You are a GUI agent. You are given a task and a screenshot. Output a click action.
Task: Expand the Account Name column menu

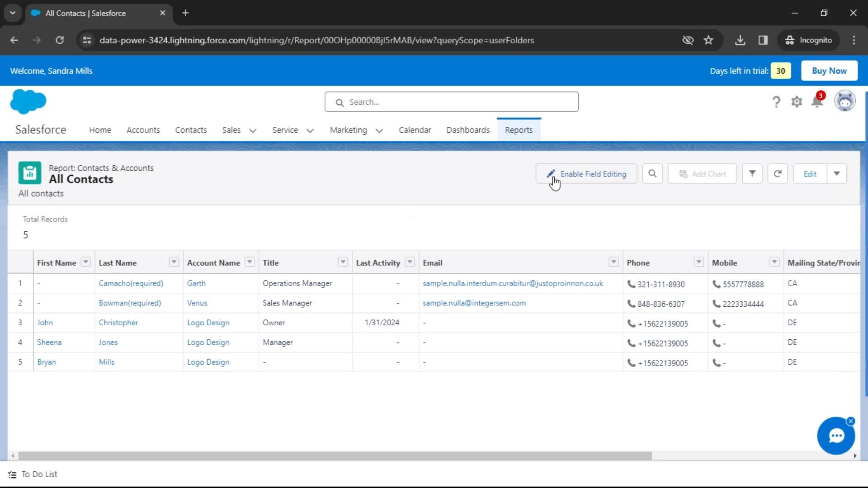click(x=250, y=262)
